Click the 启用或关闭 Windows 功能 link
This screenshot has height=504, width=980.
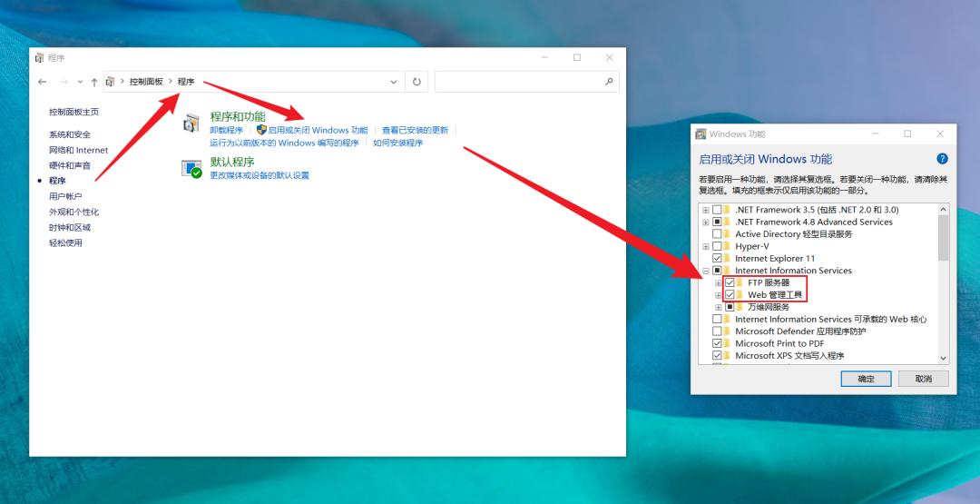[318, 130]
